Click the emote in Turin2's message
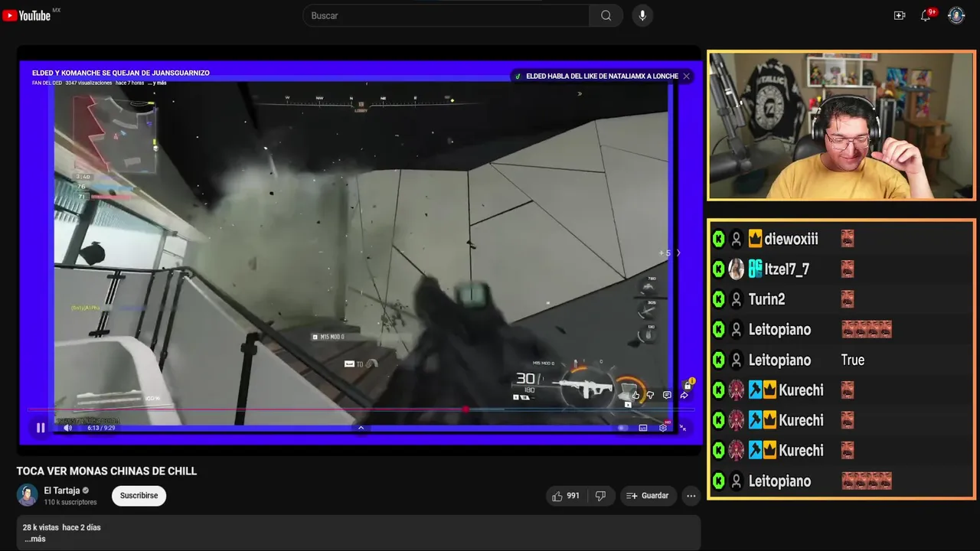 (x=847, y=299)
